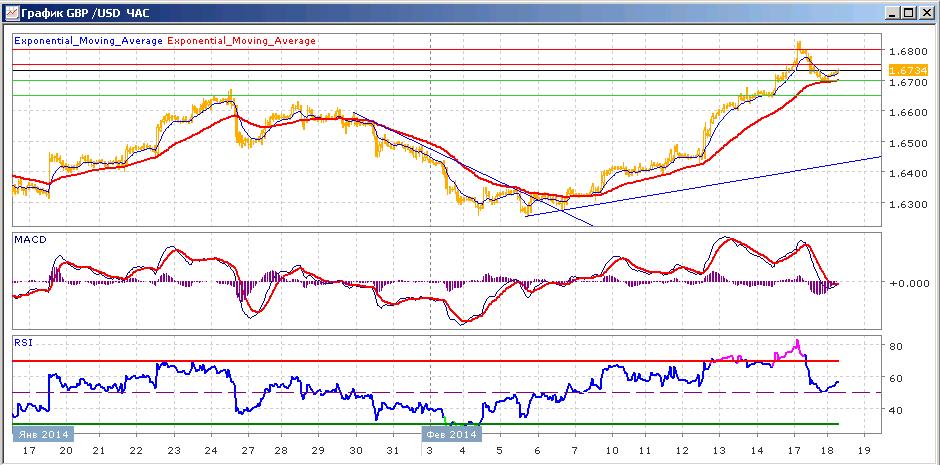
Task: Select the RSI green oversold line at 30
Action: pos(426,424)
